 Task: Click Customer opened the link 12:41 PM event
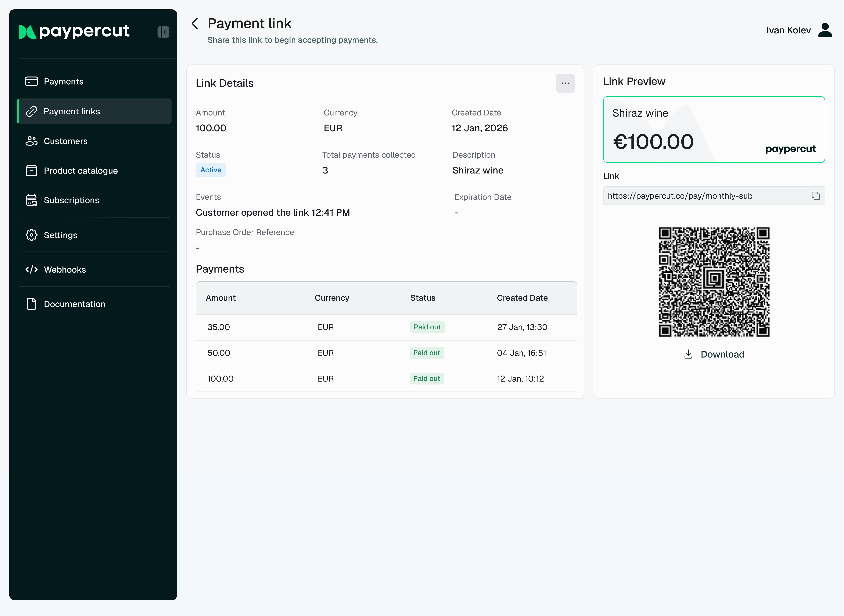[273, 213]
